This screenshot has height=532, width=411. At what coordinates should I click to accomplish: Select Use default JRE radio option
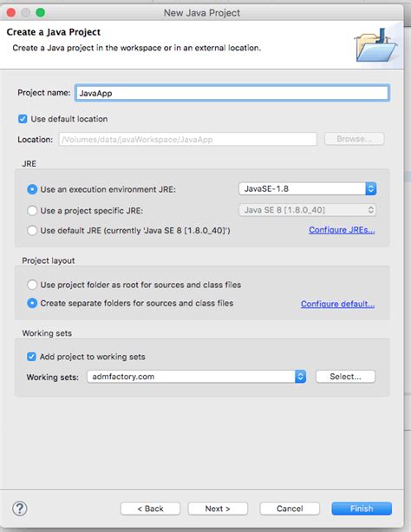click(32, 231)
